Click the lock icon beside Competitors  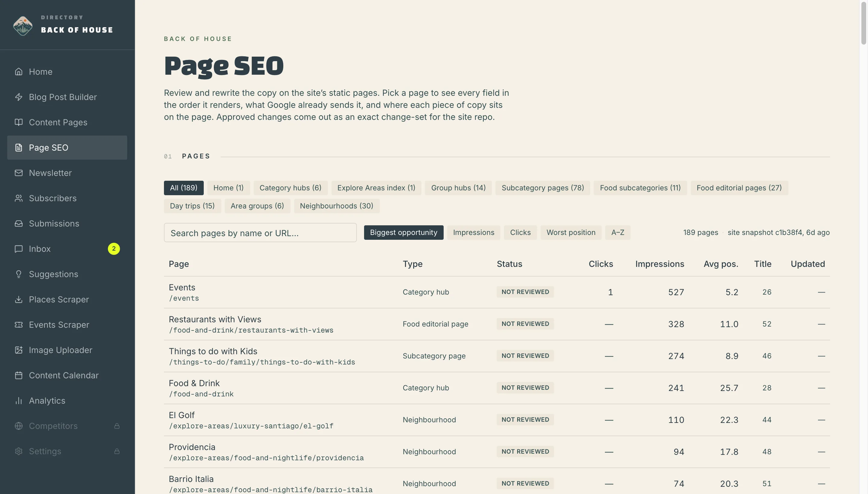117,426
